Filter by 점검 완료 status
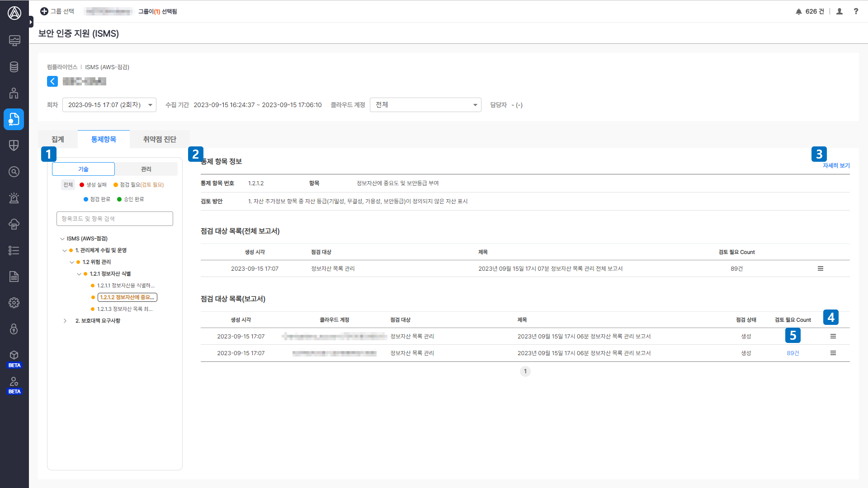The width and height of the screenshot is (868, 488). tap(97, 199)
